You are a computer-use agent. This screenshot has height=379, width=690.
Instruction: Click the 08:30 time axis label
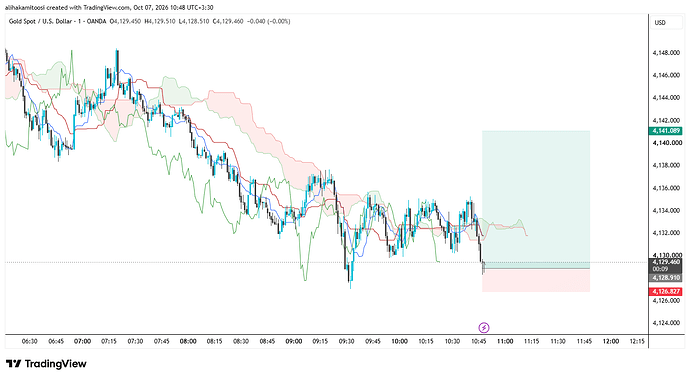click(241, 341)
